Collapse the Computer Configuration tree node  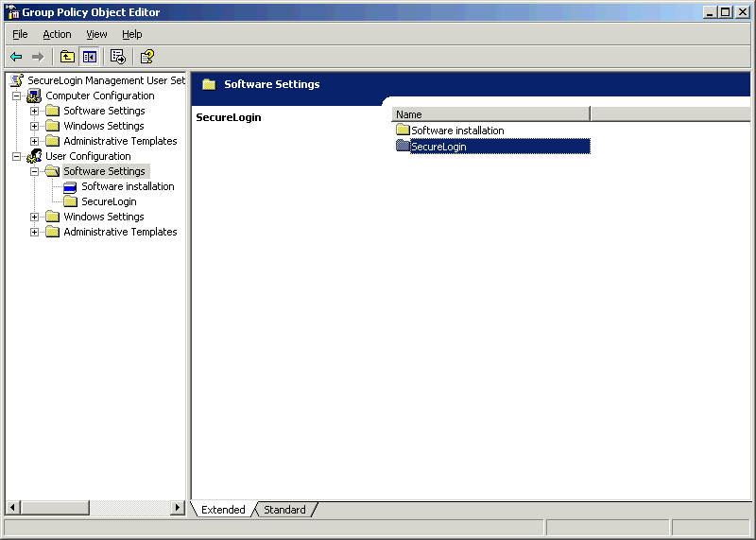pyautogui.click(x=16, y=96)
